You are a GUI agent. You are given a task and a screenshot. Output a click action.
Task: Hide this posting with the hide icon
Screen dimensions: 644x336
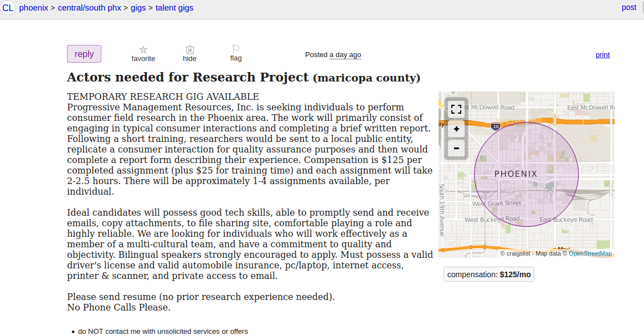(x=190, y=50)
